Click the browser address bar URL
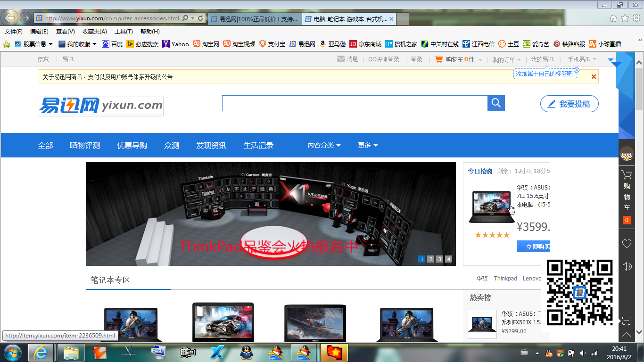Image resolution: width=644 pixels, height=362 pixels. (112, 18)
